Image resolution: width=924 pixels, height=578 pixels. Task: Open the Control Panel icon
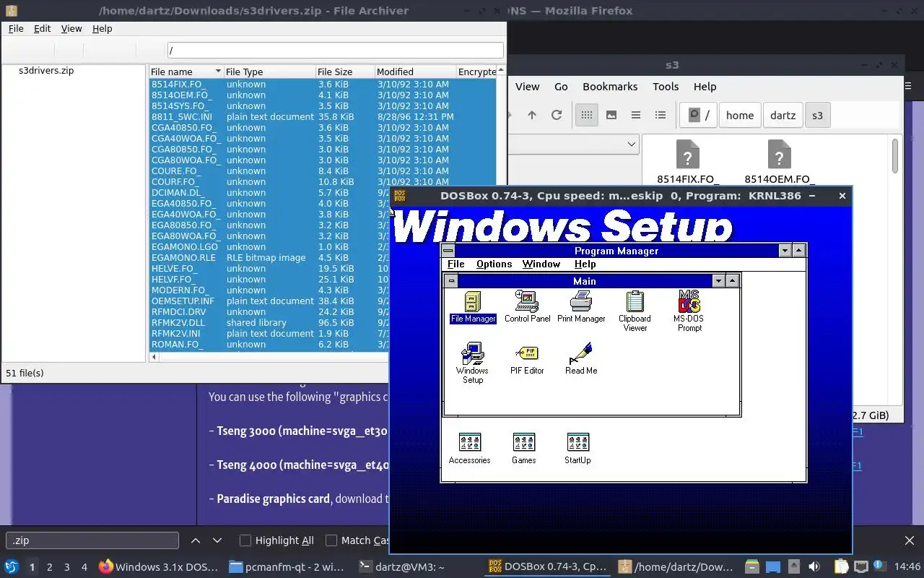(x=527, y=307)
